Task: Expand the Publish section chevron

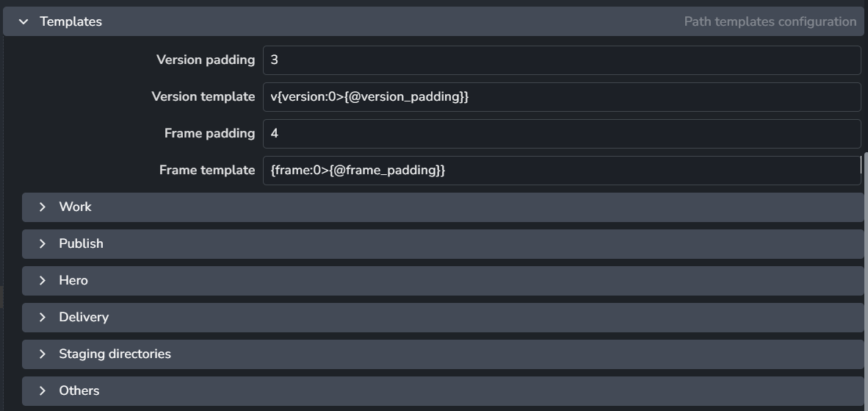Action: [x=43, y=244]
